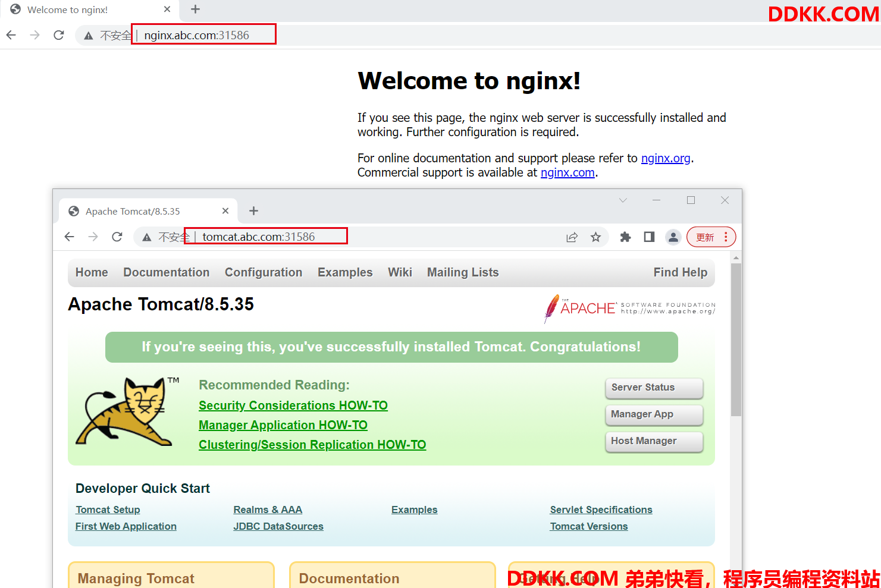
Task: Select the Welcome to nginx! tab
Action: (x=89, y=10)
